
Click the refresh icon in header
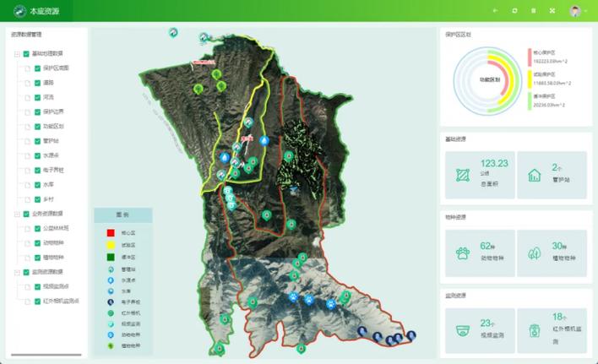tap(514, 11)
